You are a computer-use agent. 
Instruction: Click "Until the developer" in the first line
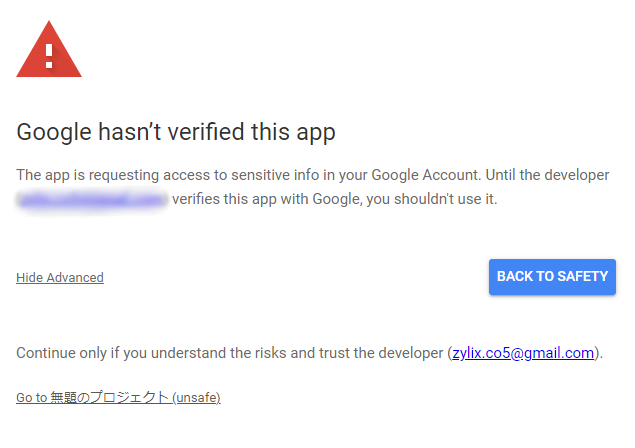pos(546,175)
